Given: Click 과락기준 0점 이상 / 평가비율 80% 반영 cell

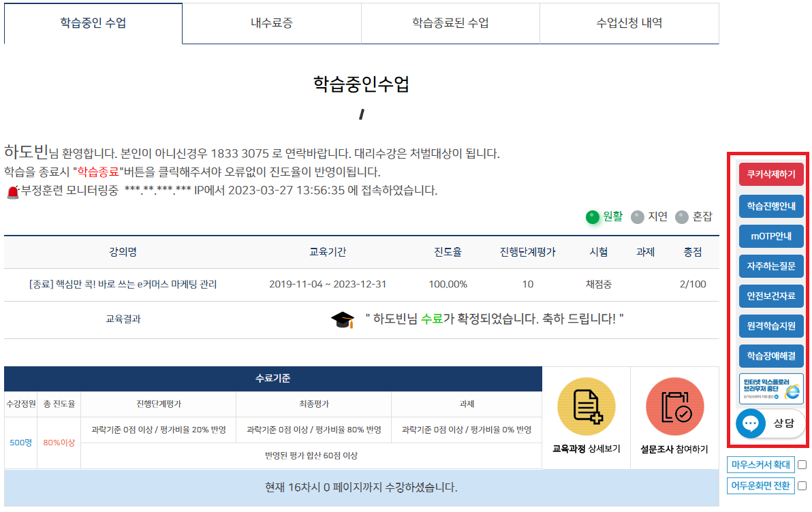Looking at the screenshot, I should click(x=314, y=430).
